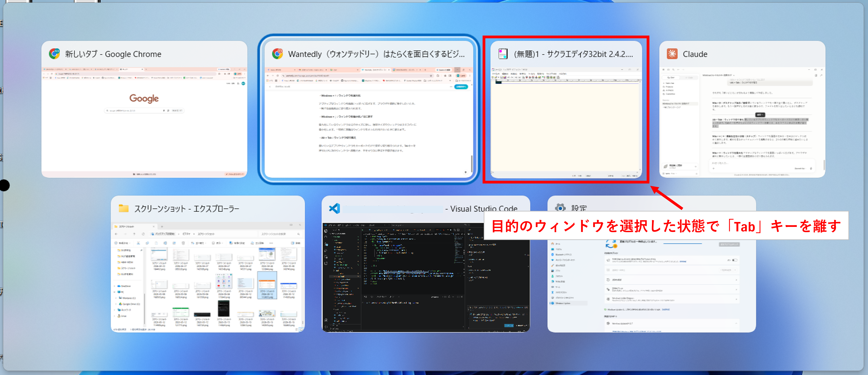Click the Chrome icon of the Wantedly window
This screenshot has height=375, width=868.
277,54
